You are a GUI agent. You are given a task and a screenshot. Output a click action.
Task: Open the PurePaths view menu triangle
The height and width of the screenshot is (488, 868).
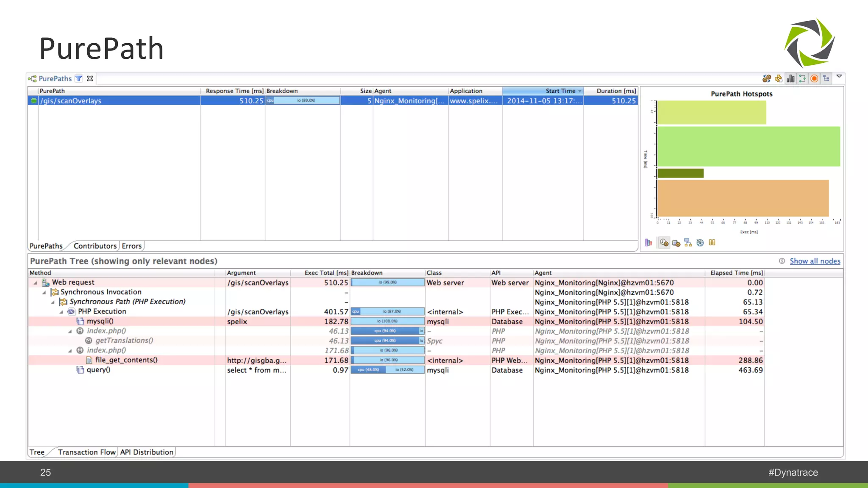tap(839, 76)
